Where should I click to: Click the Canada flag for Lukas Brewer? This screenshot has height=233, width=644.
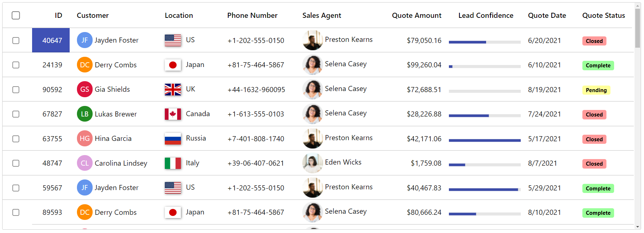(x=173, y=114)
